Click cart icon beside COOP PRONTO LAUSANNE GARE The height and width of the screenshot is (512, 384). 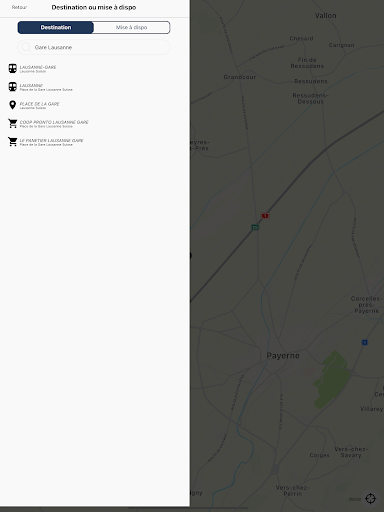pos(13,123)
